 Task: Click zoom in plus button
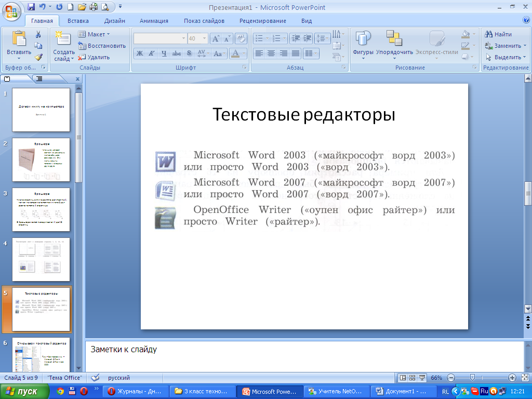pyautogui.click(x=512, y=378)
